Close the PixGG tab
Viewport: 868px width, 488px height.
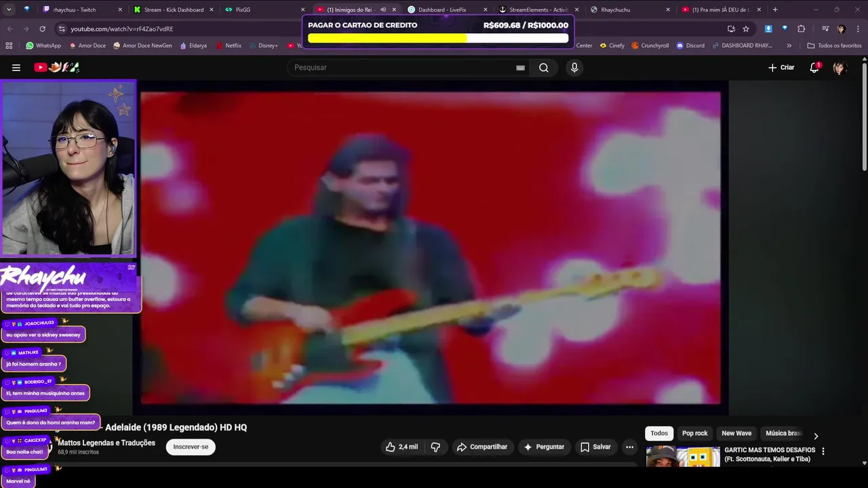[x=303, y=9]
